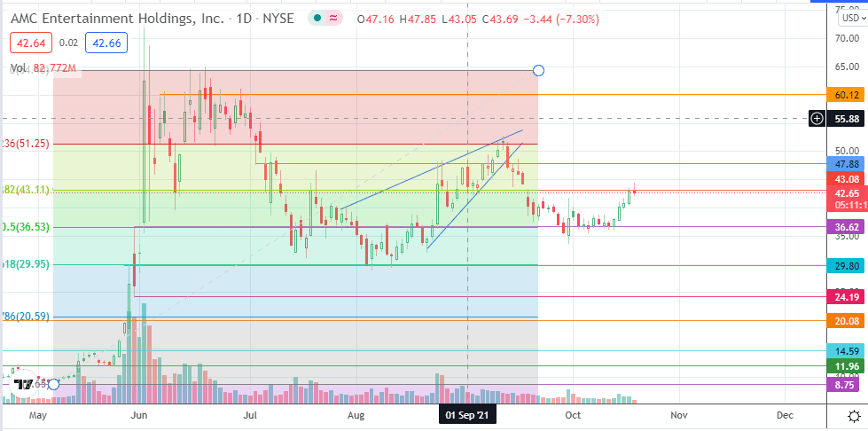Click the Fibonacci 0.786 (20.59) level label

point(25,317)
